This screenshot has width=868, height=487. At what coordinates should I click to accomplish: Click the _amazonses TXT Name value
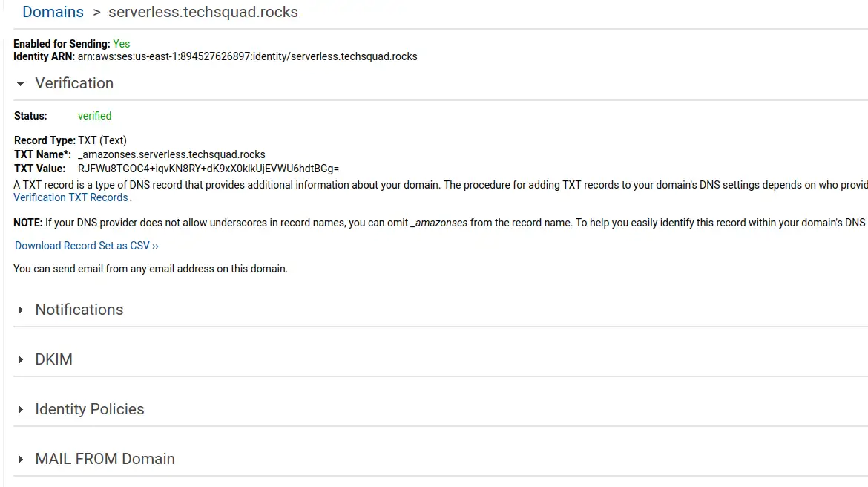pos(171,154)
